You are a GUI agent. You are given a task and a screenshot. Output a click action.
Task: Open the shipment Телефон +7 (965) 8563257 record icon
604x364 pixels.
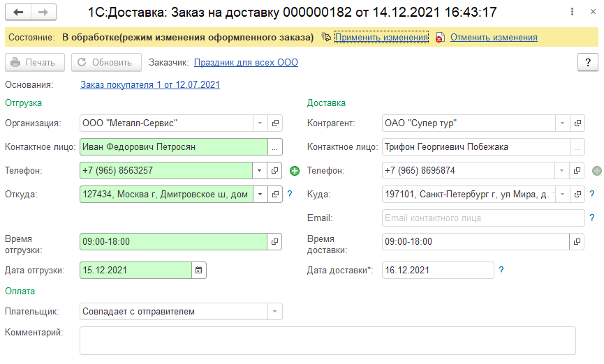274,170
